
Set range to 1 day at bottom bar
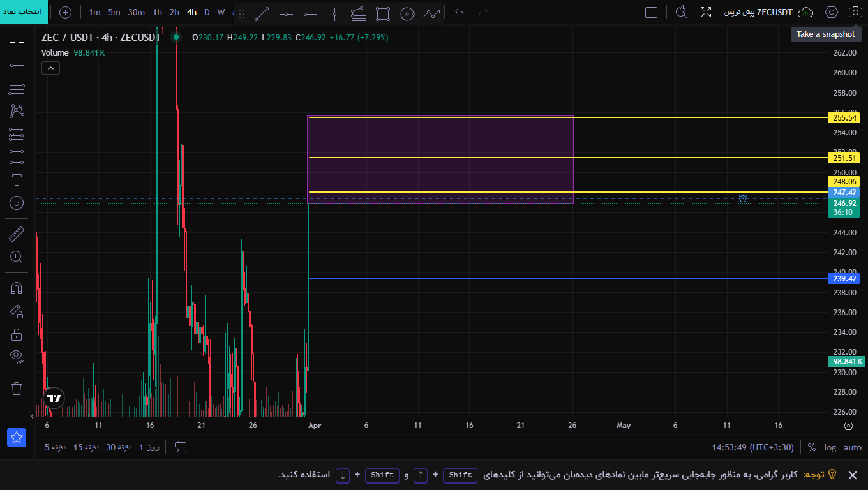pos(149,447)
